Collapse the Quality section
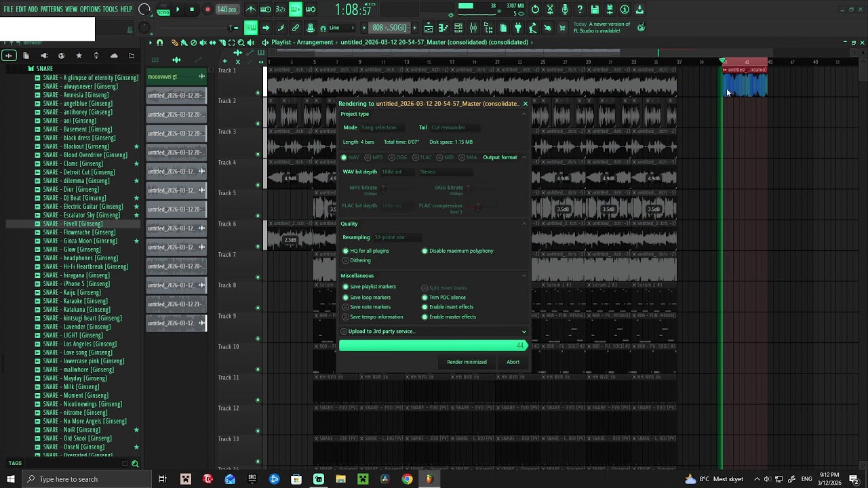Viewport: 868px width, 488px height. tap(524, 224)
